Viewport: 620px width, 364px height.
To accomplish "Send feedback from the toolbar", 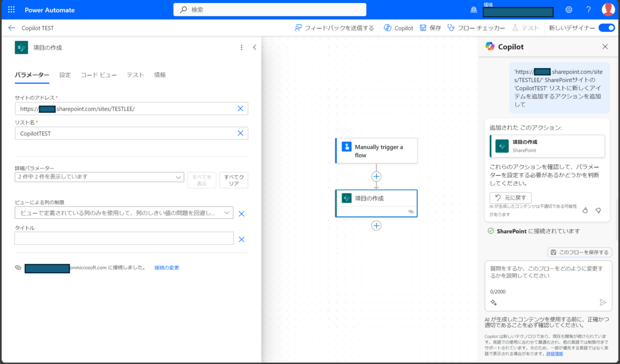I will 334,28.
